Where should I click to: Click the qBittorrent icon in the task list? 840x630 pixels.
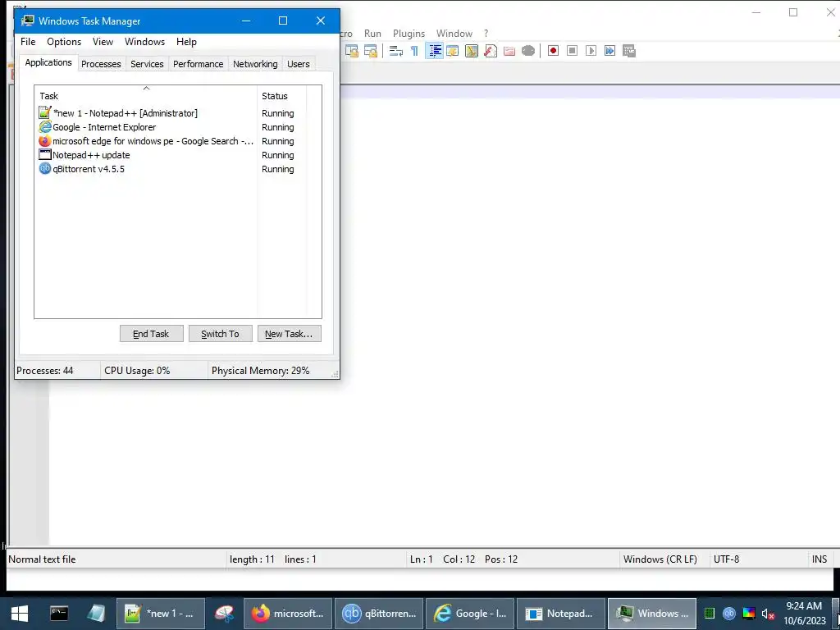point(44,169)
